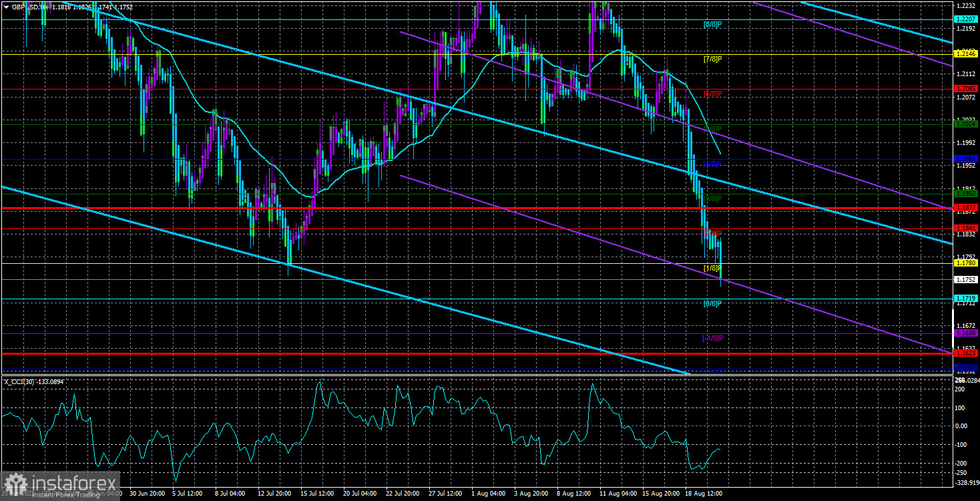Viewport: 980px width, 501px height.
Task: Click the 1.1658 purple price tag
Action: 966,333
